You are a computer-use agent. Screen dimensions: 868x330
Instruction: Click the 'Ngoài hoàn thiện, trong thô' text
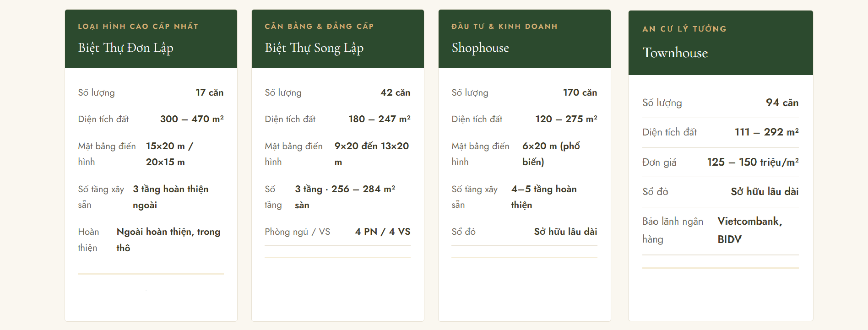pyautogui.click(x=168, y=239)
